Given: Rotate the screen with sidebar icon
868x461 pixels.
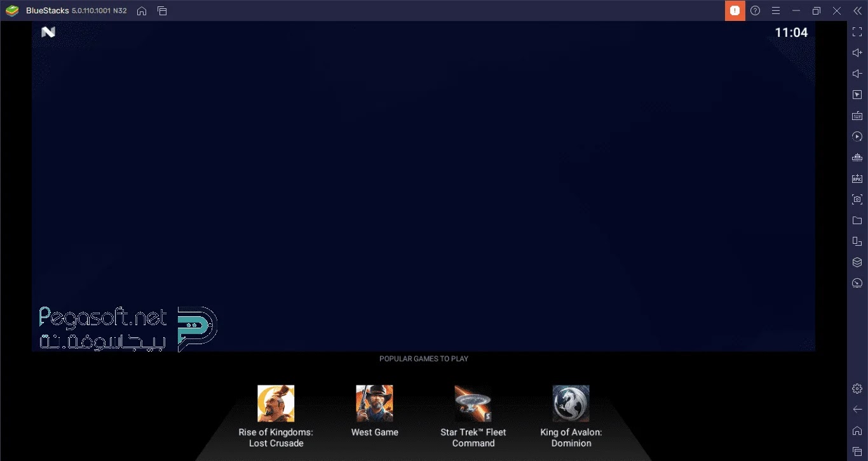Looking at the screenshot, I should [x=857, y=241].
